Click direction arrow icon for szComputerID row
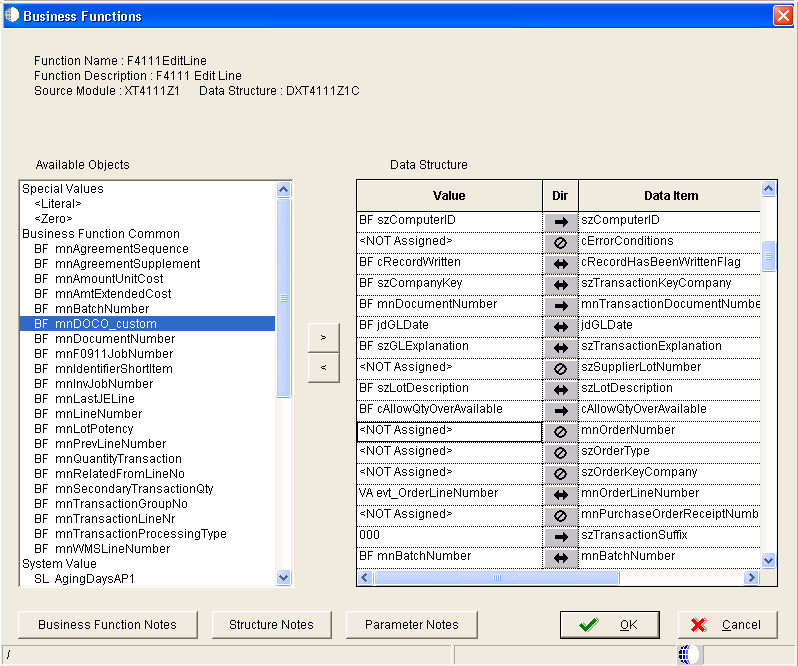The width and height of the screenshot is (798, 666). click(560, 222)
